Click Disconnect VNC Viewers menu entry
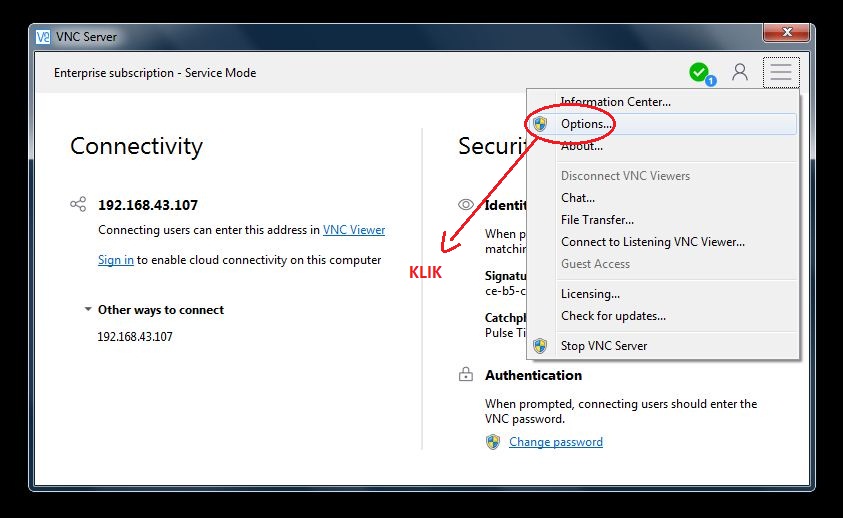The height and width of the screenshot is (518, 843). [x=662, y=175]
